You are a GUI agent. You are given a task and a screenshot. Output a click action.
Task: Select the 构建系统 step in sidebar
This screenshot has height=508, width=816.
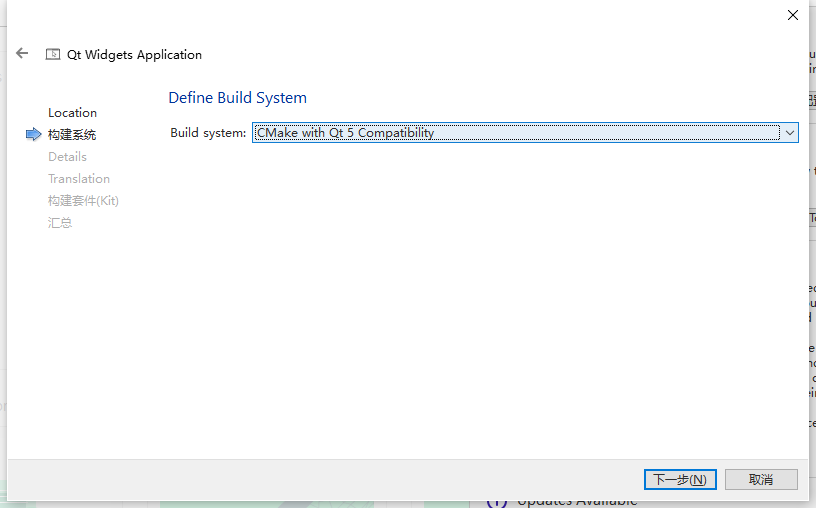tap(72, 135)
